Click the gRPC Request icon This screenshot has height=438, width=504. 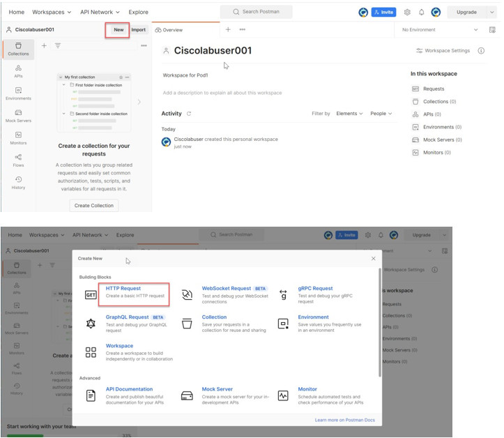point(283,294)
